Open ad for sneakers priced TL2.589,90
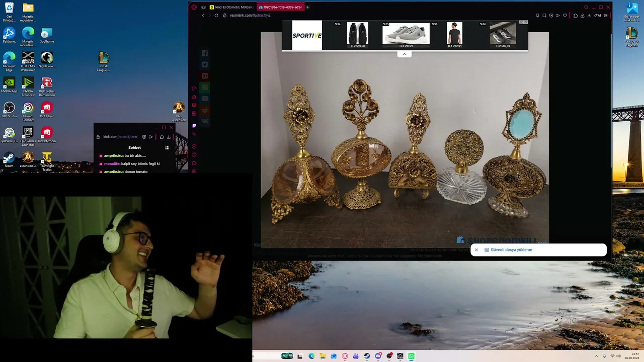Viewport: 644px width, 362px height. coord(503,35)
